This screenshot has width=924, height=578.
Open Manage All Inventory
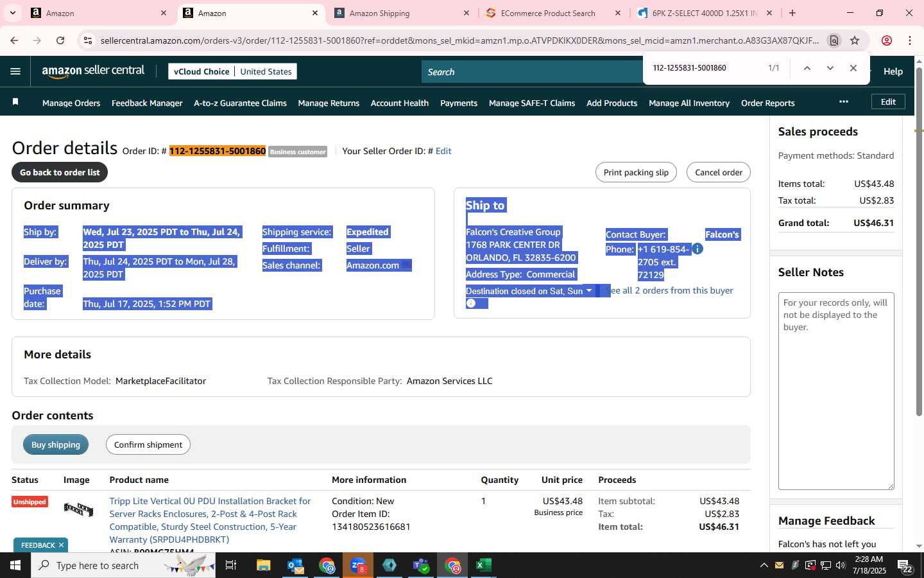[x=689, y=103]
